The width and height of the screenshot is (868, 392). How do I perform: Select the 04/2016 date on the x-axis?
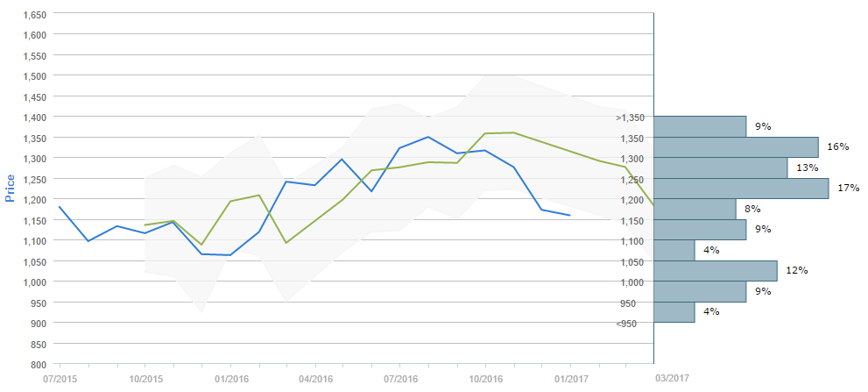coord(314,378)
